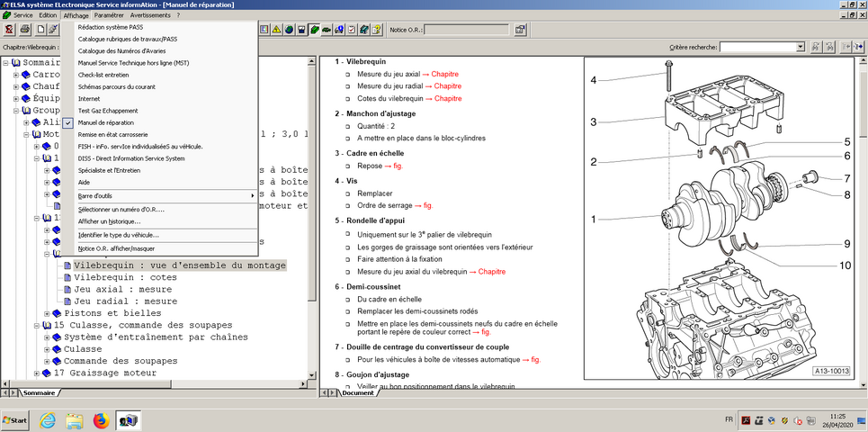868x432 pixels.
Task: Toggle the pressed green book toolbar button
Action: coord(314,30)
